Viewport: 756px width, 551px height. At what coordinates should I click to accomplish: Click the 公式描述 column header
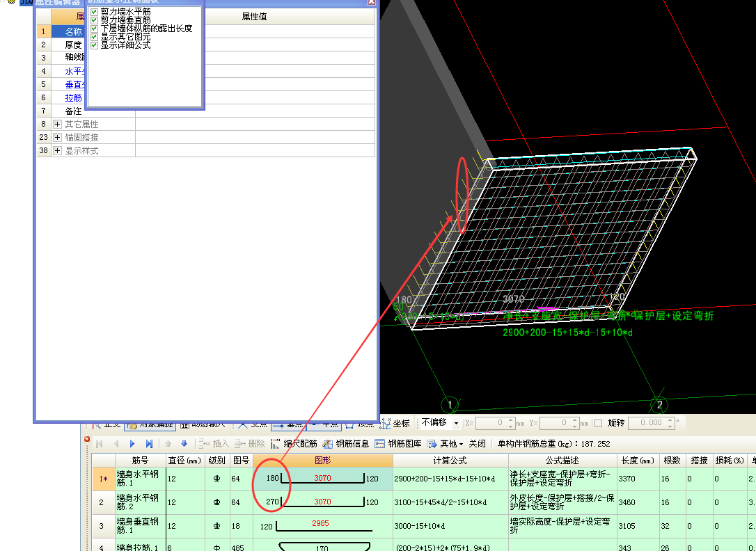tap(562, 461)
